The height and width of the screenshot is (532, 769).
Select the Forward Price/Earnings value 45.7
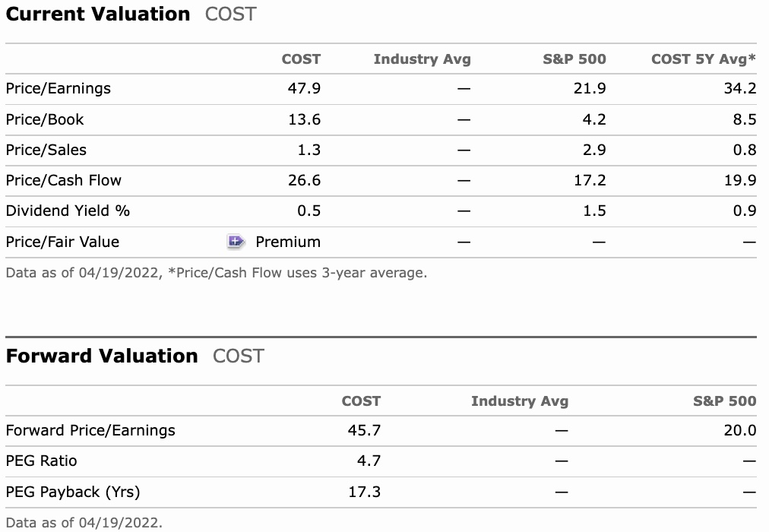pos(364,430)
